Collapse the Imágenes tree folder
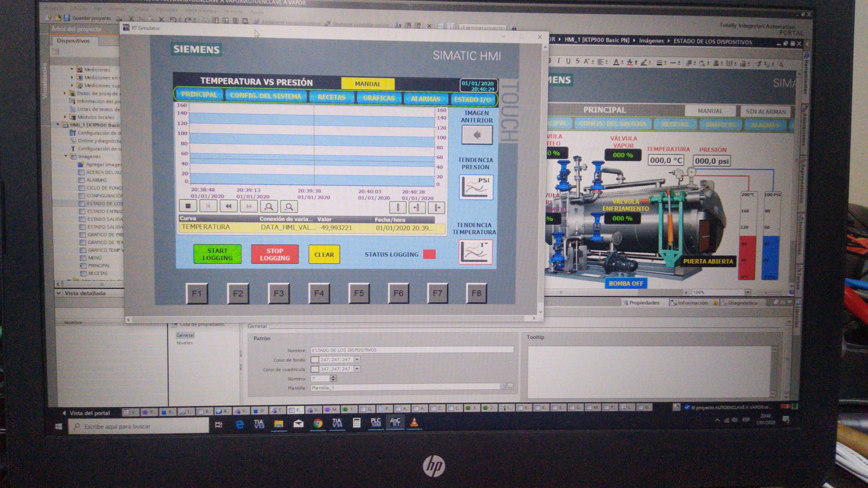The image size is (868, 488). pos(66,156)
